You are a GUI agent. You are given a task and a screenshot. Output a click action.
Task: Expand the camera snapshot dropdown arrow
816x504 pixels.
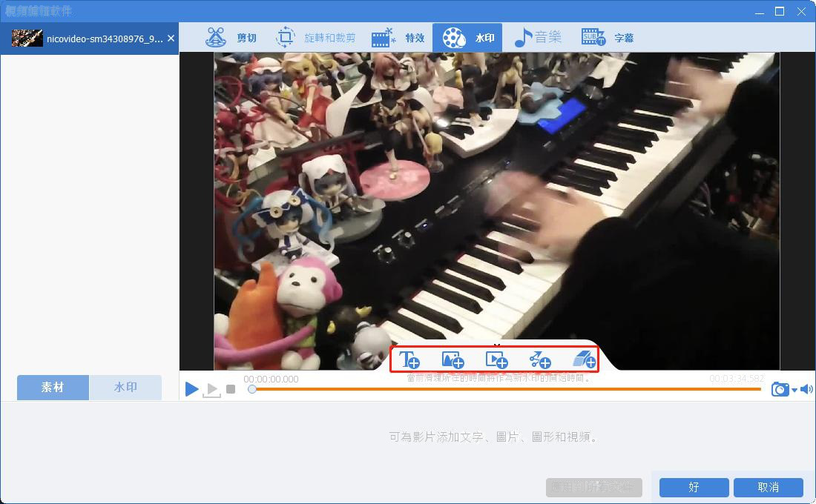click(794, 390)
